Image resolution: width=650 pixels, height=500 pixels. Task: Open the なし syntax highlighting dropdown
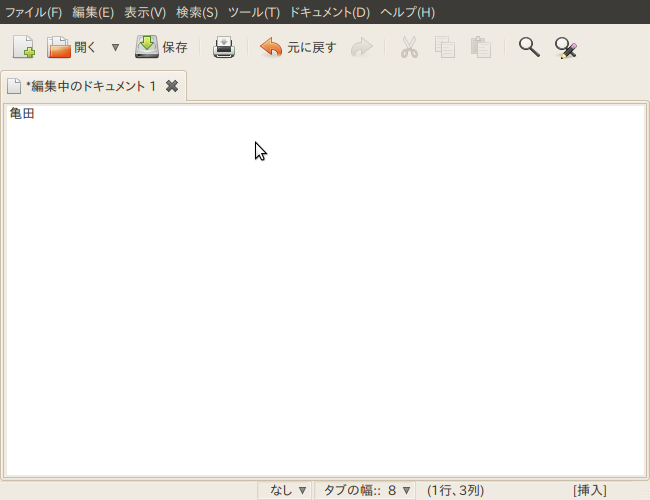pos(287,490)
